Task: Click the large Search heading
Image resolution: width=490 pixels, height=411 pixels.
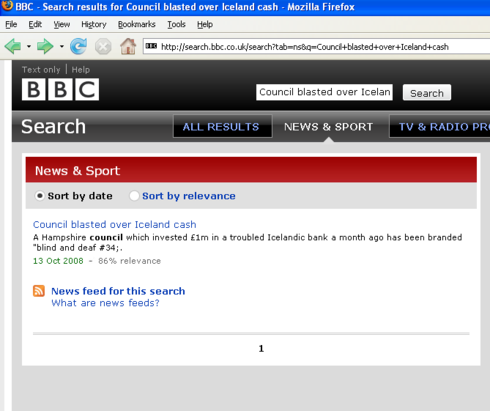Action: [x=53, y=127]
